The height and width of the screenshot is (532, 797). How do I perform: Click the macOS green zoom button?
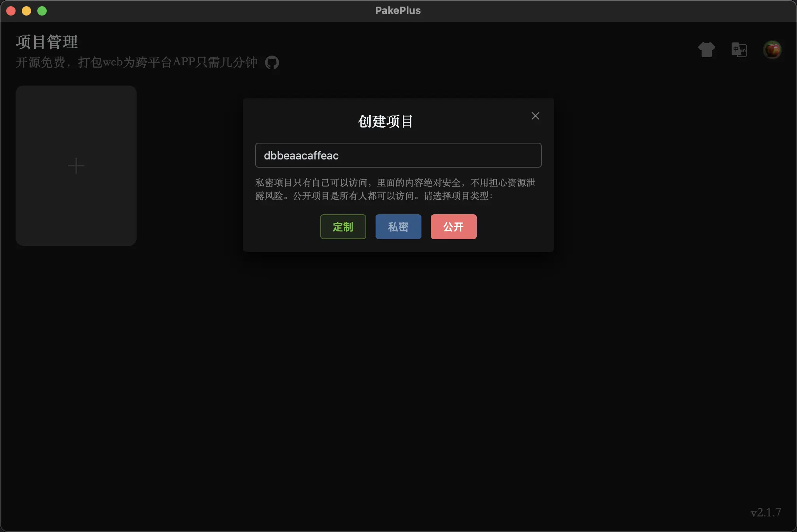click(x=42, y=10)
